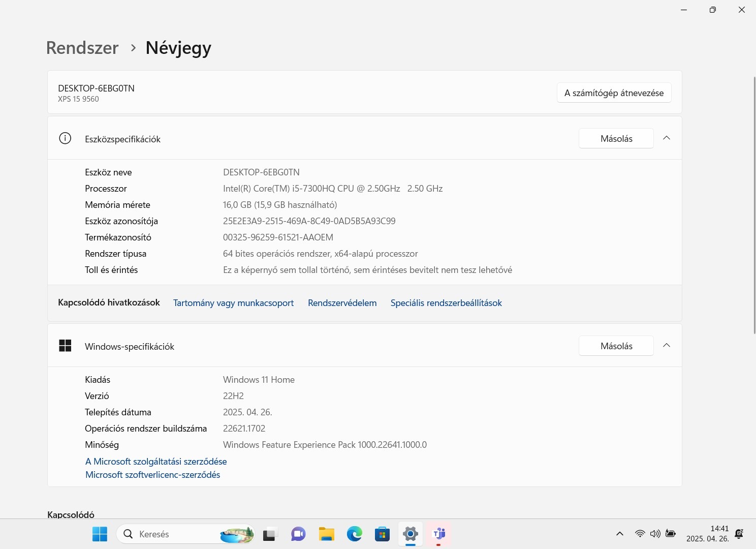Select the processor value Intel Core i5-7300HQ
Viewport: 756px width, 549px height.
[x=333, y=189]
